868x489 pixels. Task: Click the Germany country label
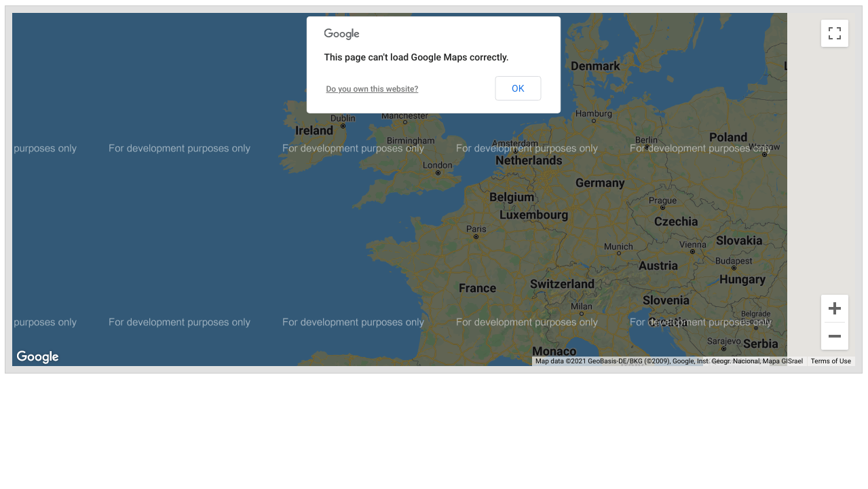pos(600,183)
